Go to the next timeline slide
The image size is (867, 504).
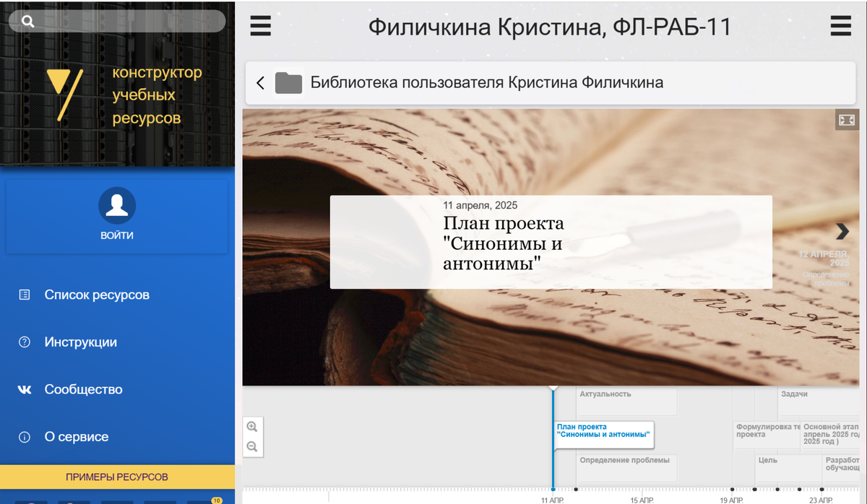[842, 231]
